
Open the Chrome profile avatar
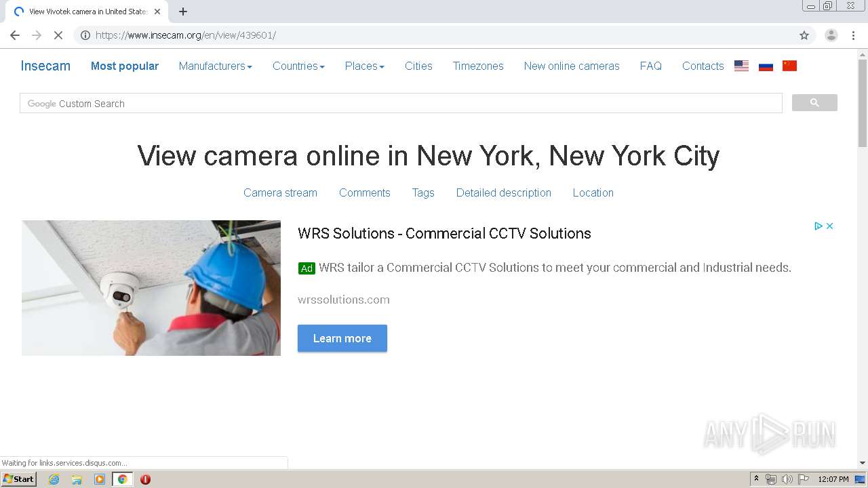pyautogui.click(x=831, y=35)
